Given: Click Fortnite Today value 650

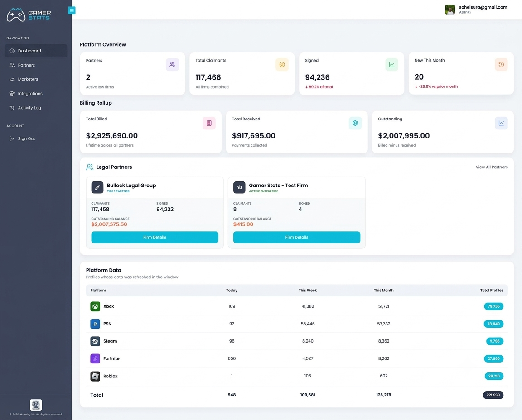Looking at the screenshot, I should (232, 358).
